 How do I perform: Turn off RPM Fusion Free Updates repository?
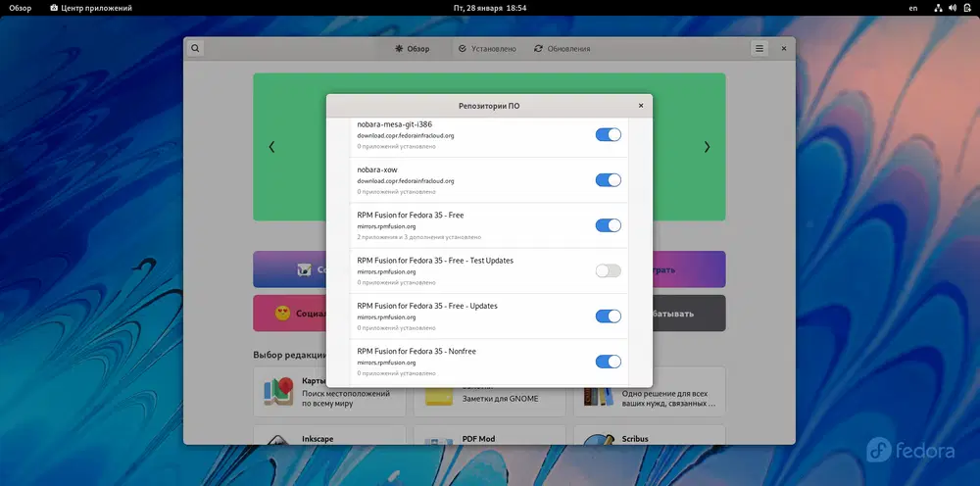[609, 316]
